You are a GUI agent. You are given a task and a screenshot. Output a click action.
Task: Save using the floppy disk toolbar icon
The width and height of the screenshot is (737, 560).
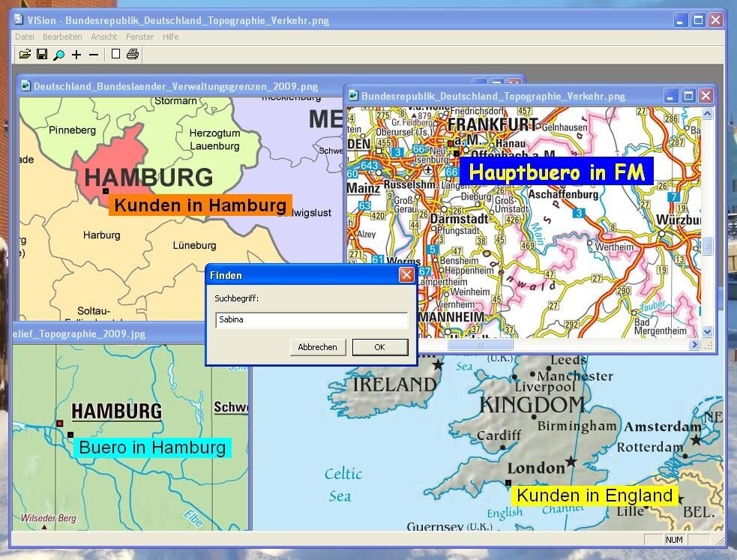click(x=42, y=55)
